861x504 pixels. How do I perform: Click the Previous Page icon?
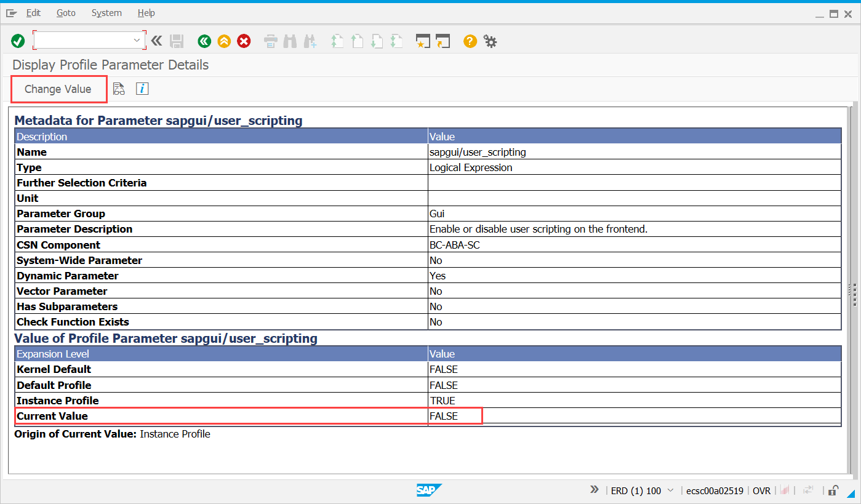pyautogui.click(x=357, y=41)
